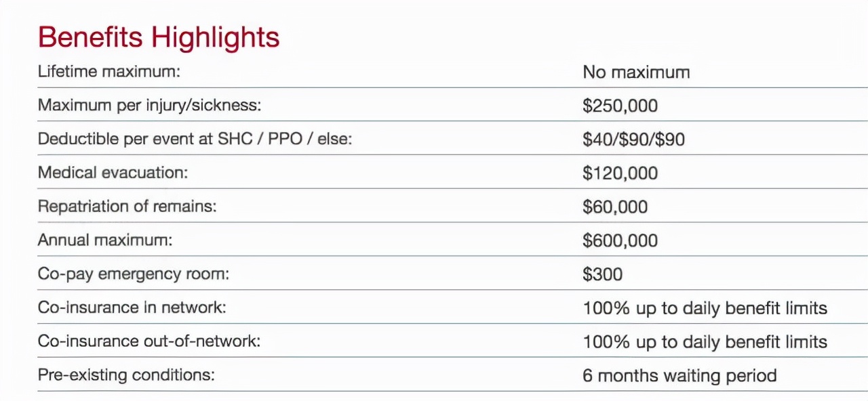Select the $120,000 evacuation amount

click(x=620, y=173)
